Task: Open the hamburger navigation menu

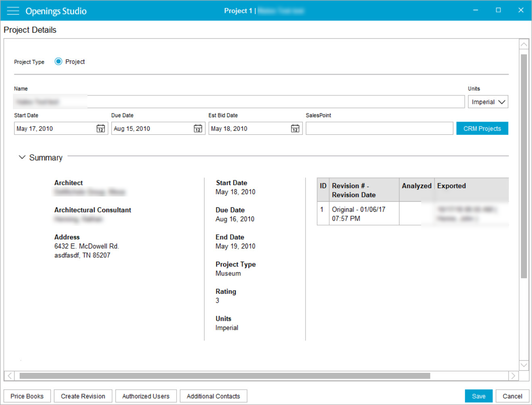Action: (x=13, y=11)
